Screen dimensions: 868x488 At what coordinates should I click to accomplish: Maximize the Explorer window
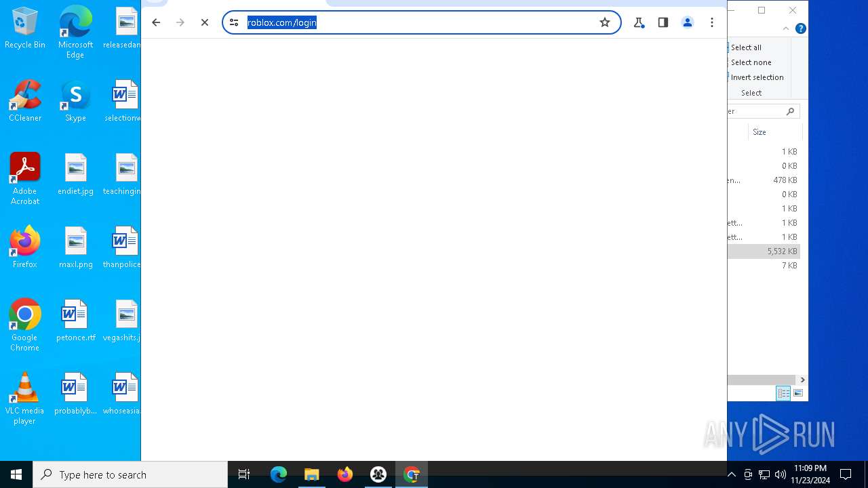click(762, 10)
